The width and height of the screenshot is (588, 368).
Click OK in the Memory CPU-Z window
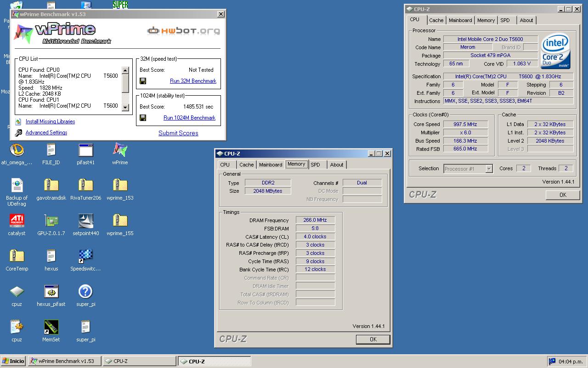click(x=373, y=339)
